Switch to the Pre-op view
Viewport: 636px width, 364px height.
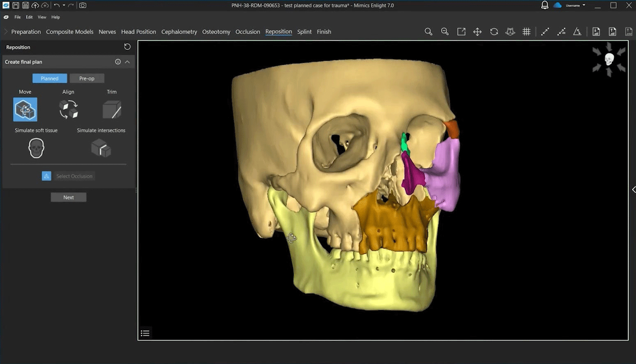pyautogui.click(x=87, y=78)
